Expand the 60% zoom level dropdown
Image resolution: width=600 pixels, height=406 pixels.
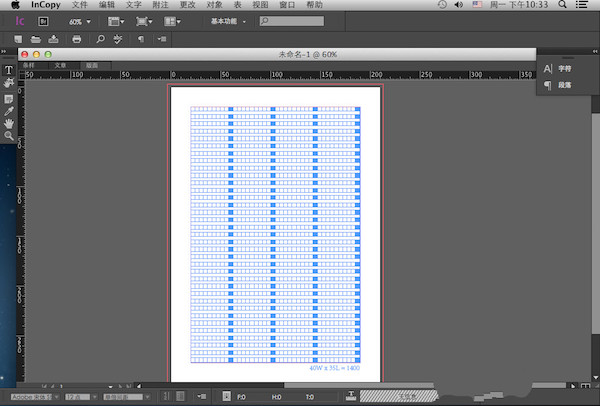80,20
